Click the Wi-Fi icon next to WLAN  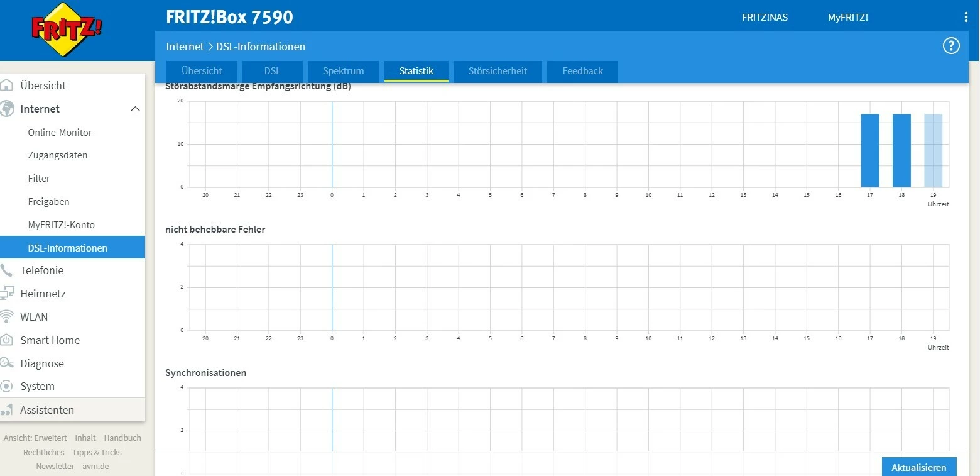[x=7, y=317]
